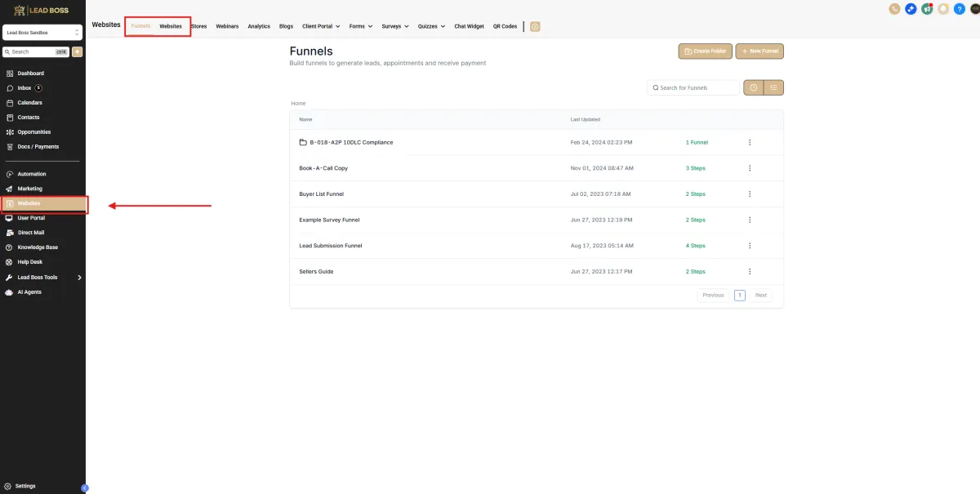Open actions menu for Example Survey Funnel
This screenshot has width=980, height=494.
click(750, 220)
